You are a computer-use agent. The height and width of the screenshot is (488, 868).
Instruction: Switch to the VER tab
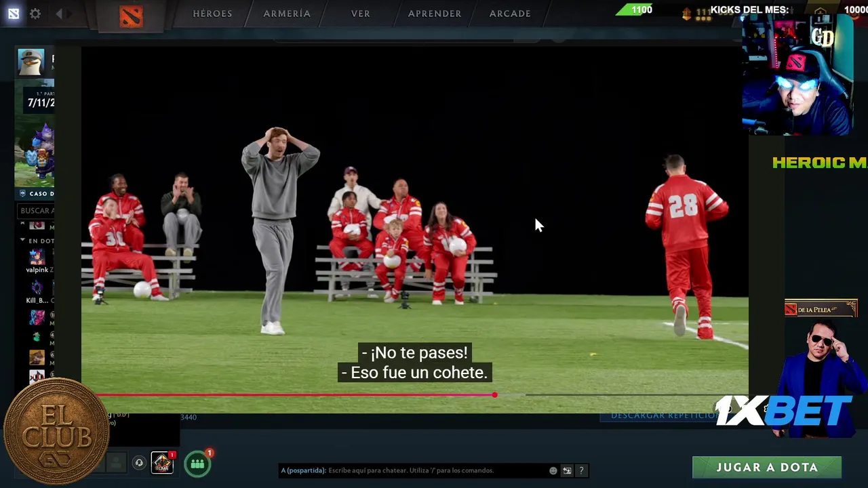[x=361, y=14]
